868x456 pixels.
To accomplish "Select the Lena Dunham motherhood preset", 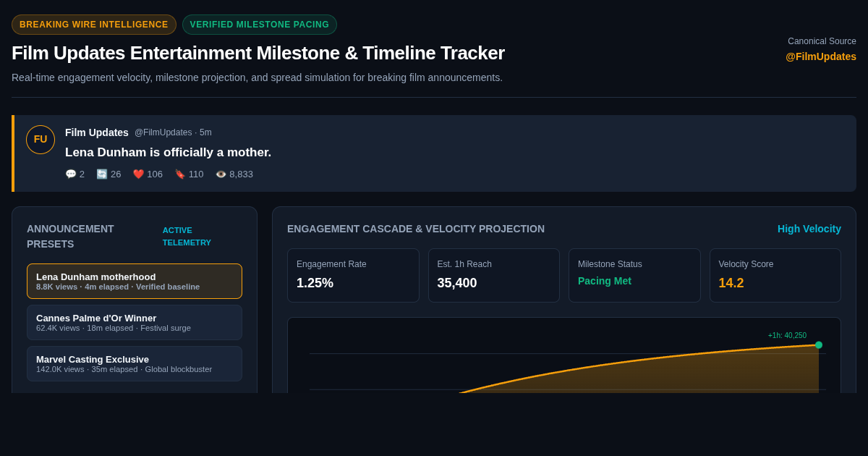I will [135, 282].
